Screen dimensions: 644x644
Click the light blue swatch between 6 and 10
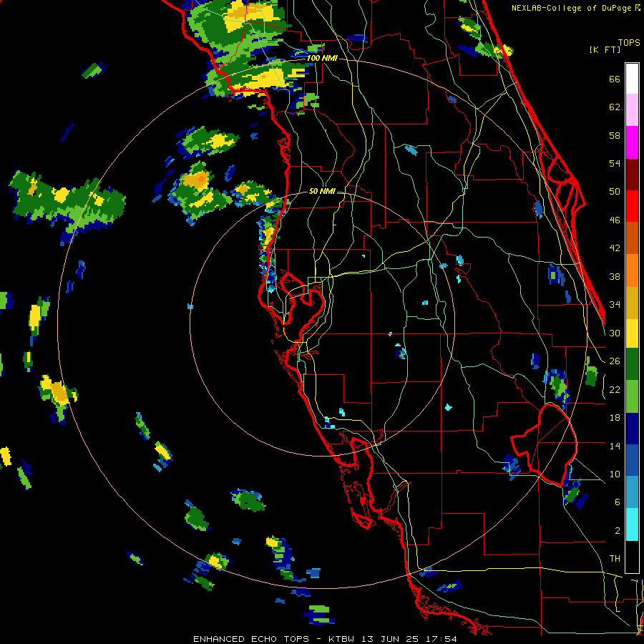tap(632, 492)
